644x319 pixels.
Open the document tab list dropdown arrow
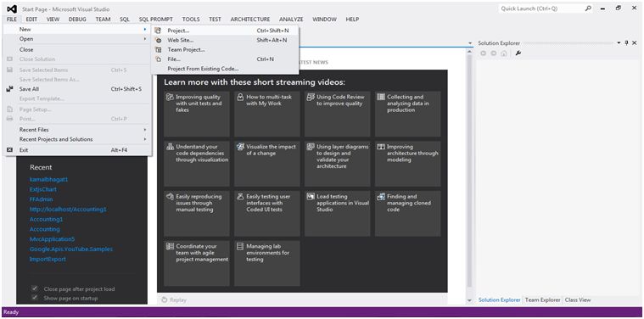pos(470,43)
